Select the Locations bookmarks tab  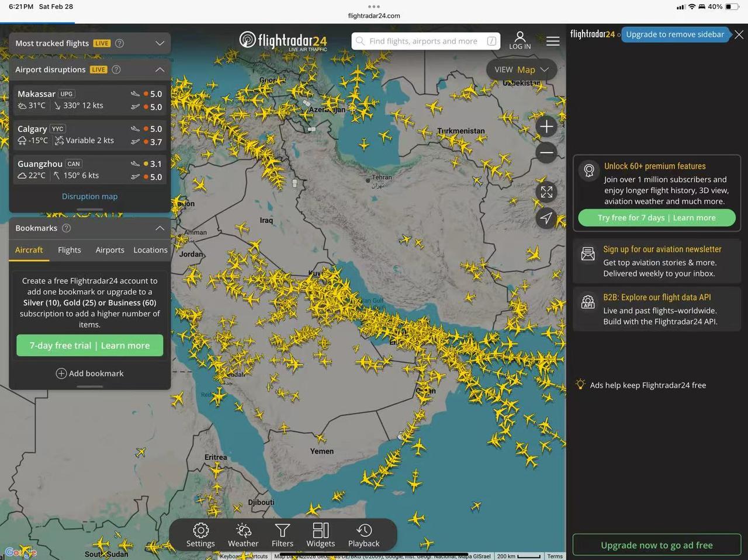click(150, 250)
